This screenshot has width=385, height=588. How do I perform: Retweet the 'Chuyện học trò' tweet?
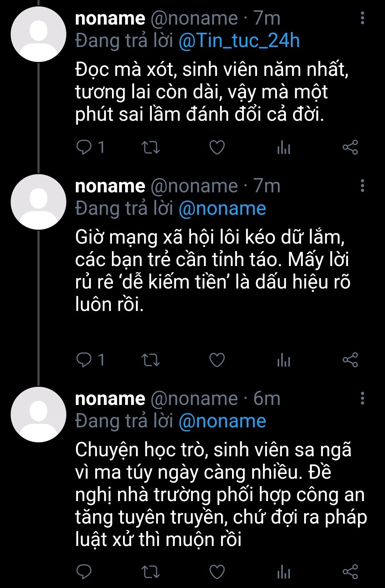point(150,572)
